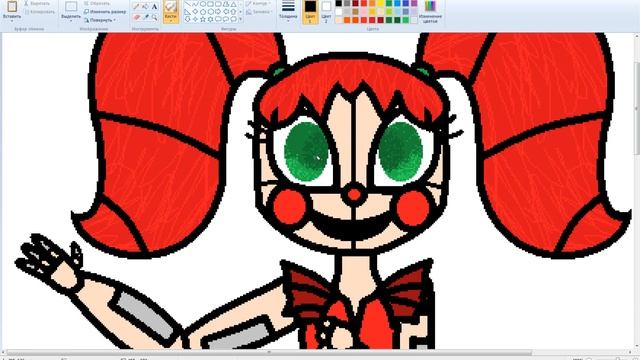Click Crop (Обрезать) button
This screenshot has width=640, height=360.
tap(97, 4)
